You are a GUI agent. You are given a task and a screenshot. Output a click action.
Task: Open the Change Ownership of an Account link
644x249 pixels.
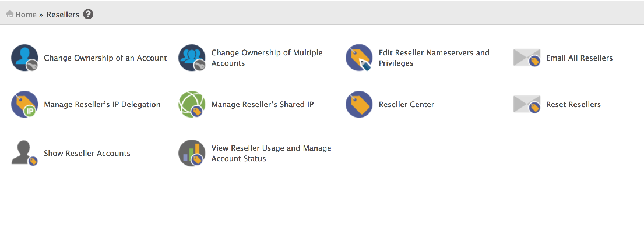click(x=105, y=58)
